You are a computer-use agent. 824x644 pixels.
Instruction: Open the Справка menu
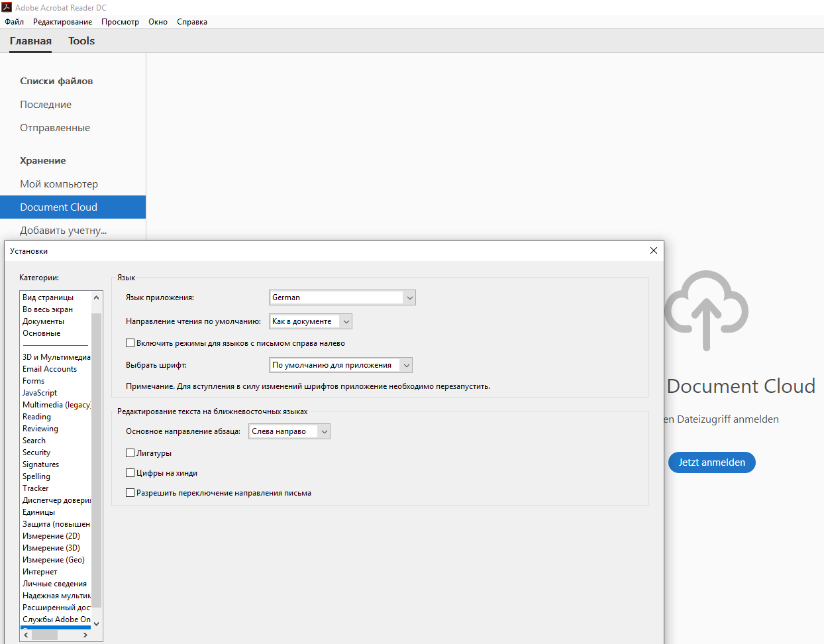click(192, 22)
